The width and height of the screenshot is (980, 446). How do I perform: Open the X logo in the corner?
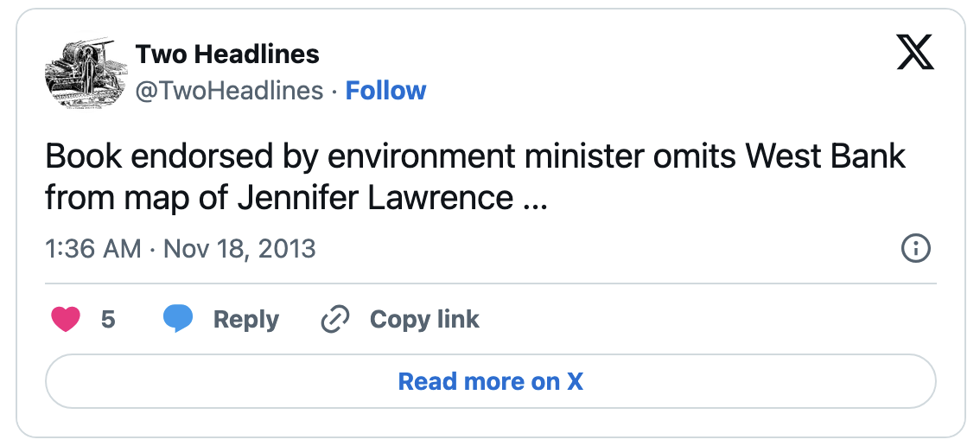(x=916, y=53)
